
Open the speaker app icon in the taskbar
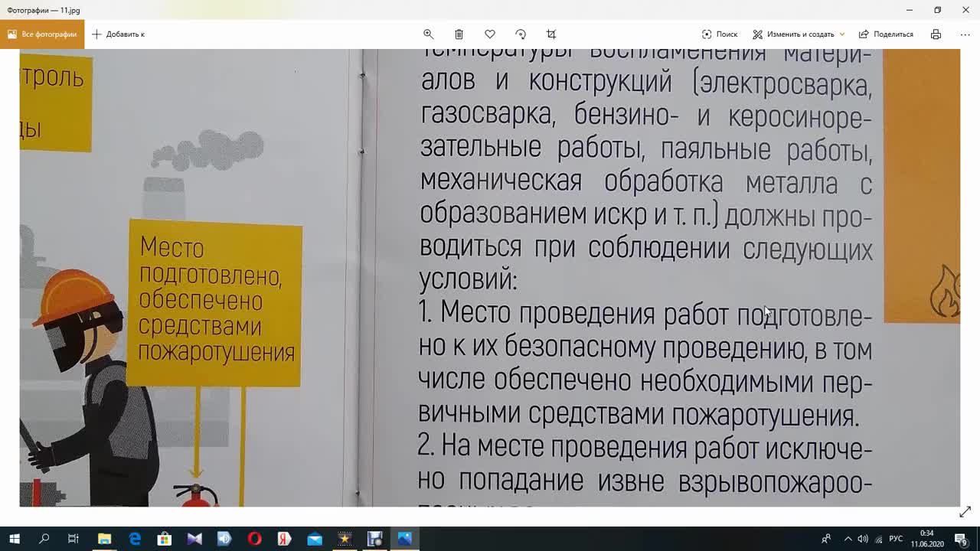[224, 539]
